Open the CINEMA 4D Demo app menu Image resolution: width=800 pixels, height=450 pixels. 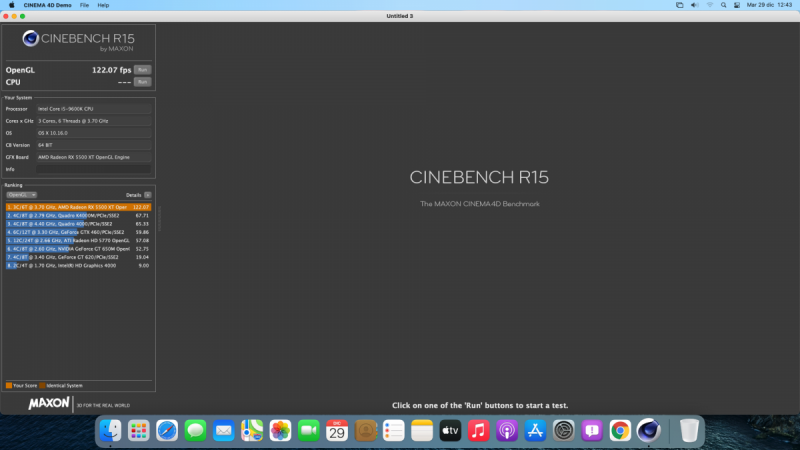tap(47, 5)
